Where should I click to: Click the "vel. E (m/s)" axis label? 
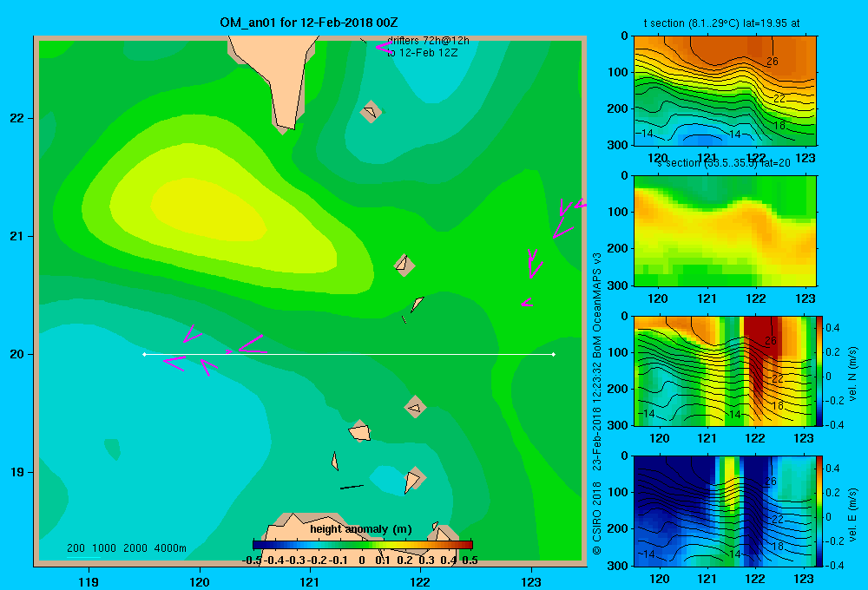pyautogui.click(x=853, y=514)
